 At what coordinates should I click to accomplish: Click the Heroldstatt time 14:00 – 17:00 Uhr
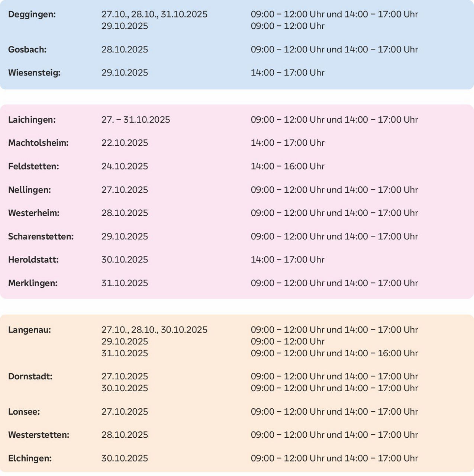(x=287, y=260)
